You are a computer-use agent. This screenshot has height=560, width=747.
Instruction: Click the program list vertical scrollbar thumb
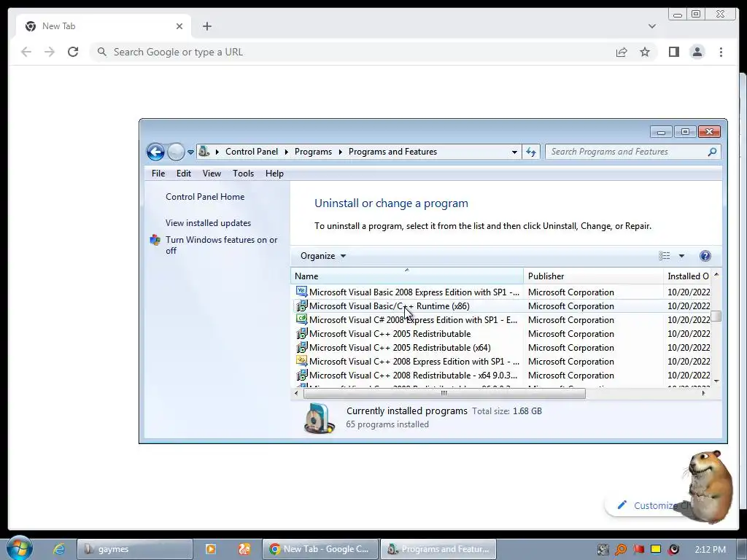(716, 316)
